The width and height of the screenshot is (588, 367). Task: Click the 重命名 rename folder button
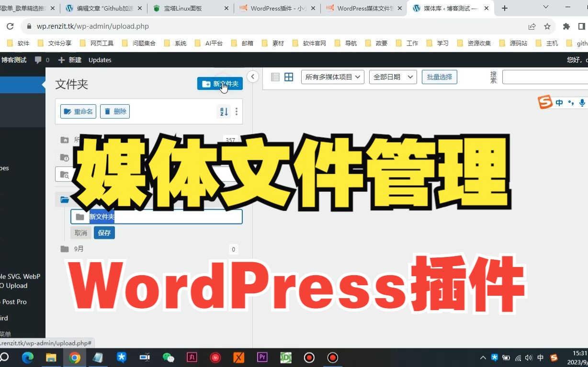click(x=78, y=111)
